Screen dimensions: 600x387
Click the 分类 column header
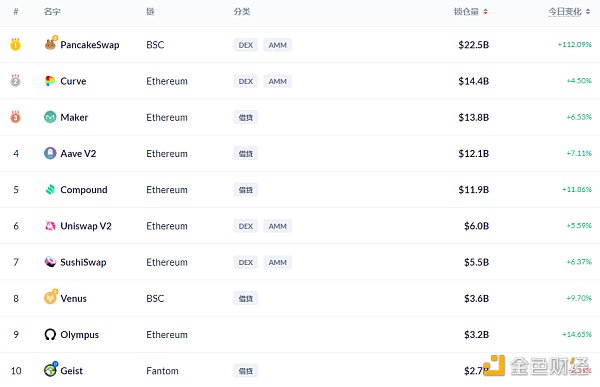click(x=242, y=12)
